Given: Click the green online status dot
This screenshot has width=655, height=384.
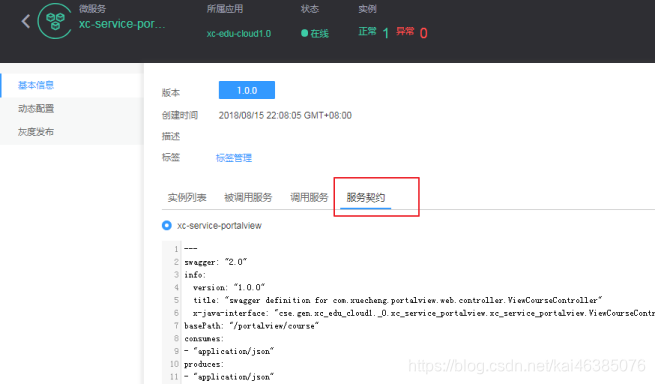Looking at the screenshot, I should (x=305, y=33).
